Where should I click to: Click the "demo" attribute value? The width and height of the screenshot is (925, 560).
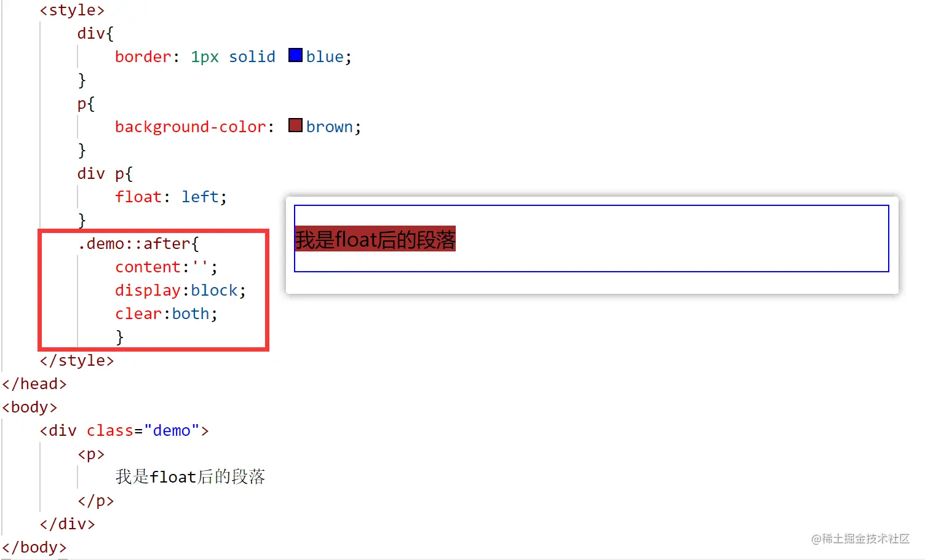(172, 430)
